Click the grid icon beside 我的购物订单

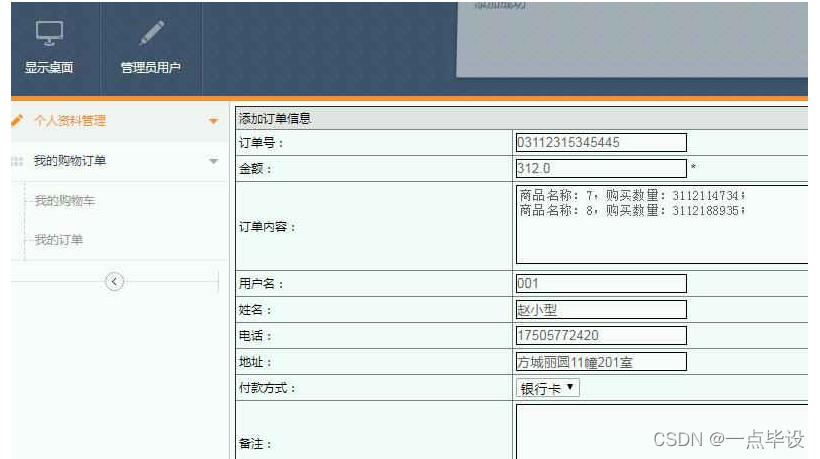coord(17,161)
